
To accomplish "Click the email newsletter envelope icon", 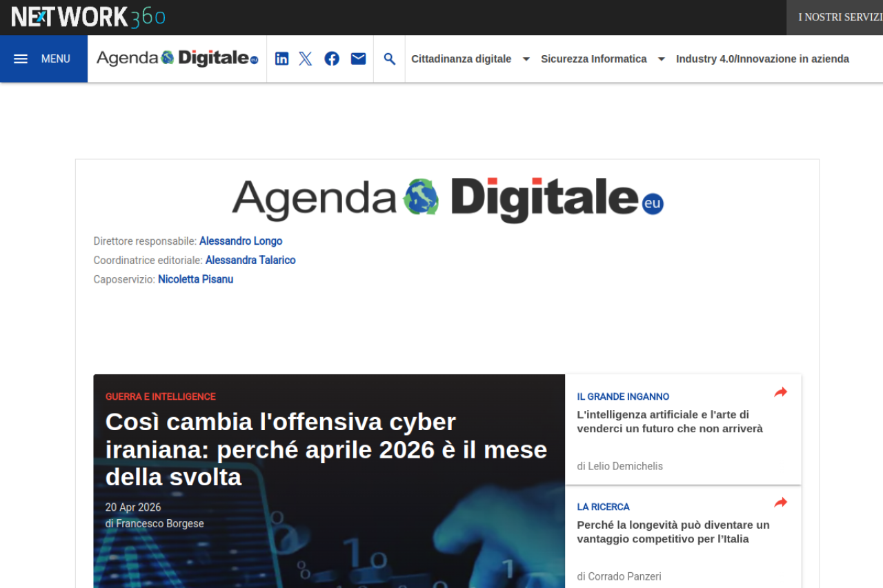I will click(358, 59).
